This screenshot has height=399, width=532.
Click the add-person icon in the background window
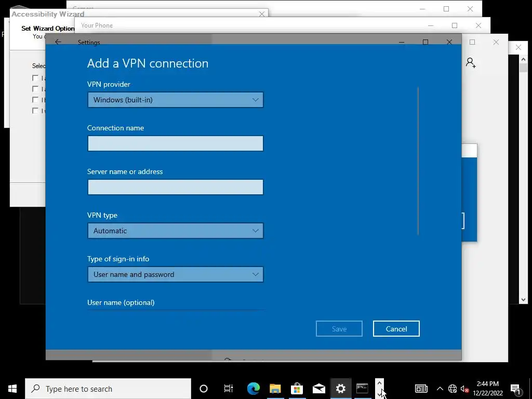pyautogui.click(x=471, y=63)
